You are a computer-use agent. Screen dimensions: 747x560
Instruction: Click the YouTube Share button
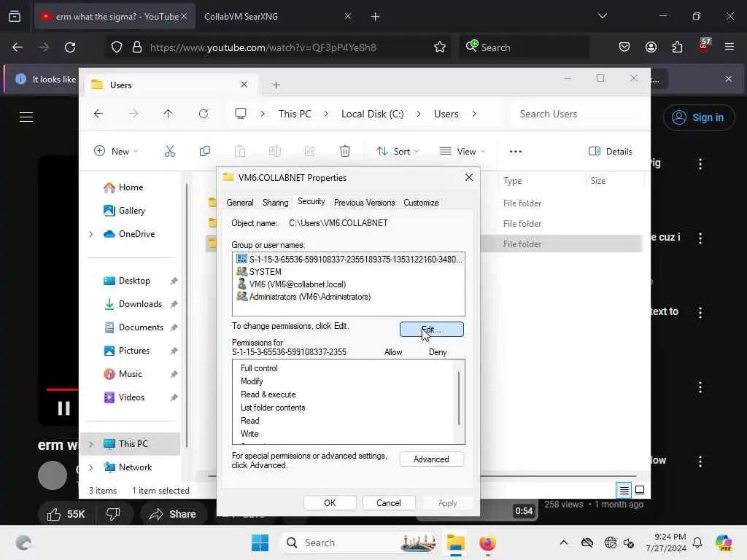pyautogui.click(x=172, y=514)
